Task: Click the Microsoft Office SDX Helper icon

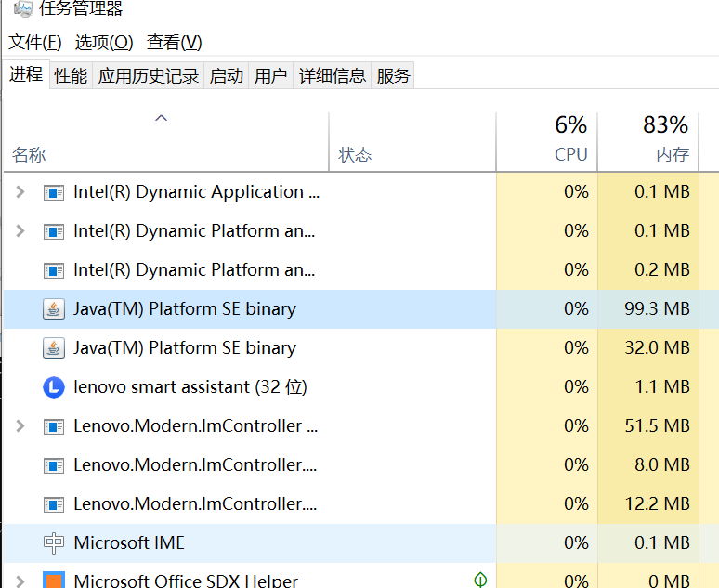Action: [x=54, y=580]
